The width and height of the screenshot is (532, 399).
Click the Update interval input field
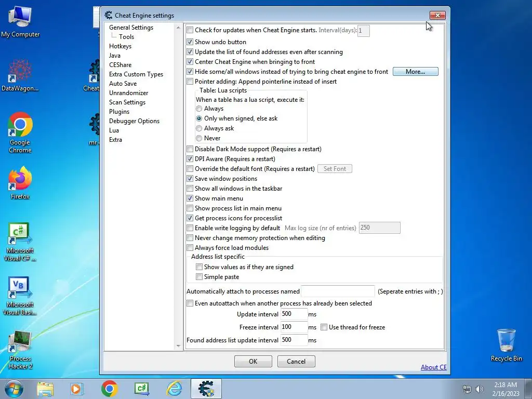(x=294, y=314)
